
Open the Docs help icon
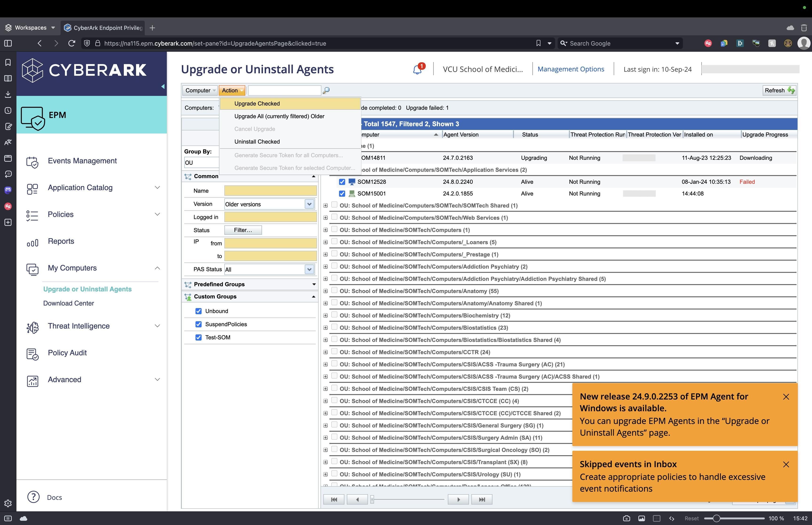tap(33, 497)
